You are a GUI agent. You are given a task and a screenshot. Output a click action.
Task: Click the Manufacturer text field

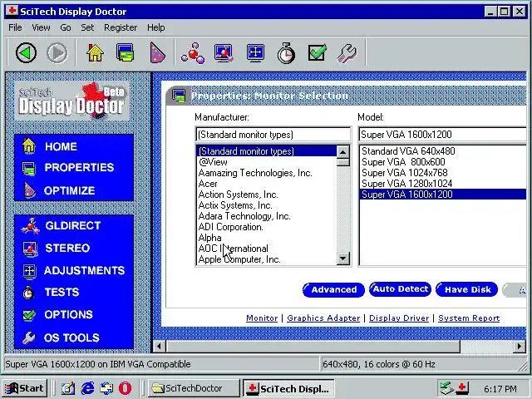pos(273,135)
